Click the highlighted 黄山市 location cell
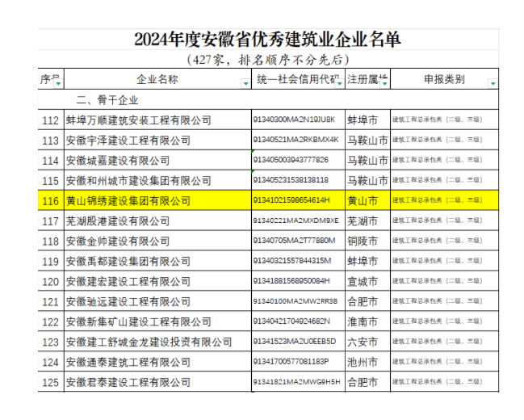The width and height of the screenshot is (524, 420). pyautogui.click(x=363, y=200)
